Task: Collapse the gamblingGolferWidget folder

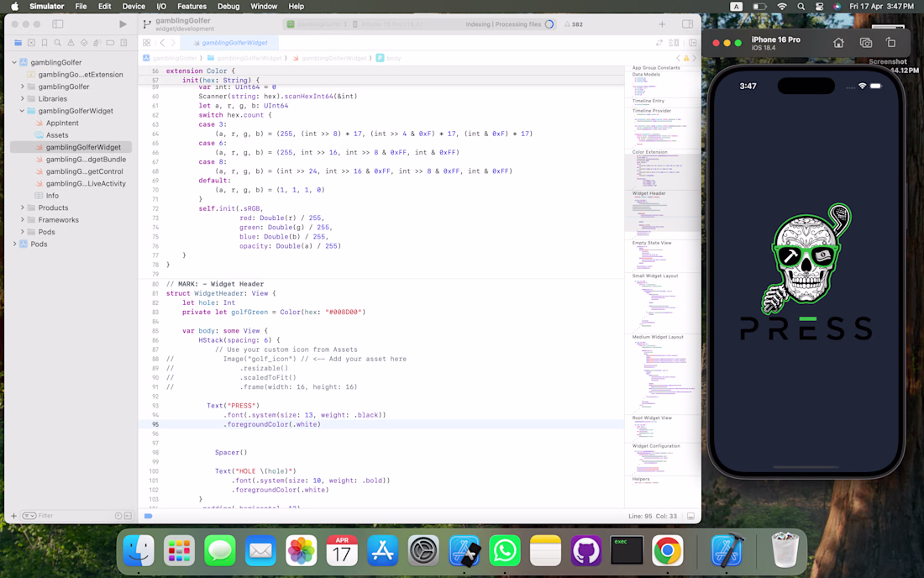Action: (23, 111)
